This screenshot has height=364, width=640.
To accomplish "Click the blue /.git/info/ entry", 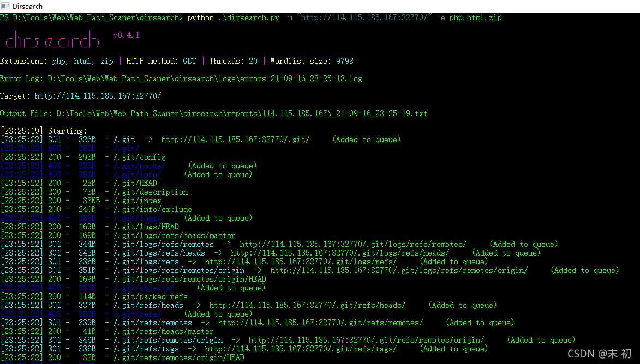I will click(137, 174).
